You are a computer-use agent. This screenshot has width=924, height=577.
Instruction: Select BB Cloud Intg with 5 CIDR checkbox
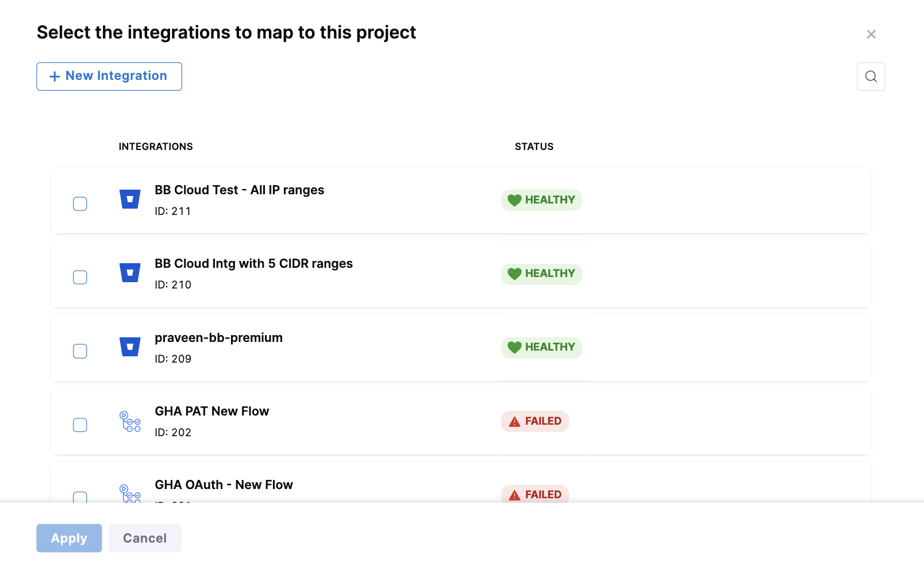point(80,278)
